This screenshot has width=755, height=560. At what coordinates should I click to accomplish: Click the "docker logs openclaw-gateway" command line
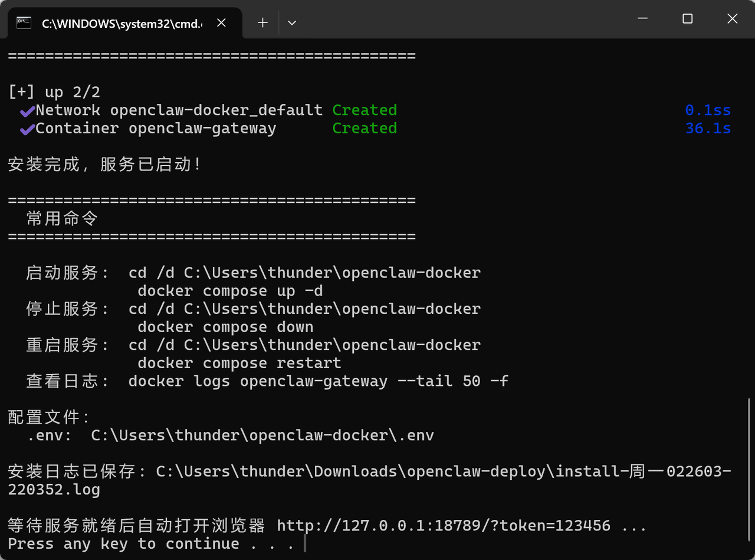pyautogui.click(x=318, y=381)
